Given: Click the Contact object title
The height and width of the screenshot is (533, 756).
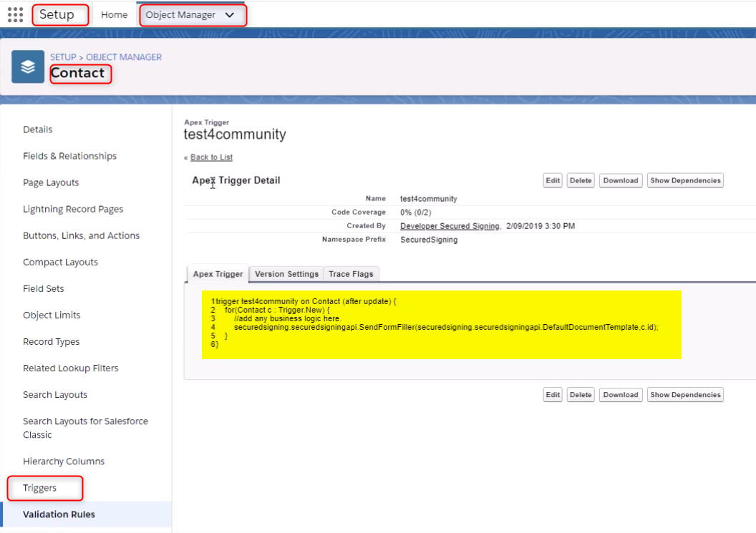Looking at the screenshot, I should click(x=77, y=73).
